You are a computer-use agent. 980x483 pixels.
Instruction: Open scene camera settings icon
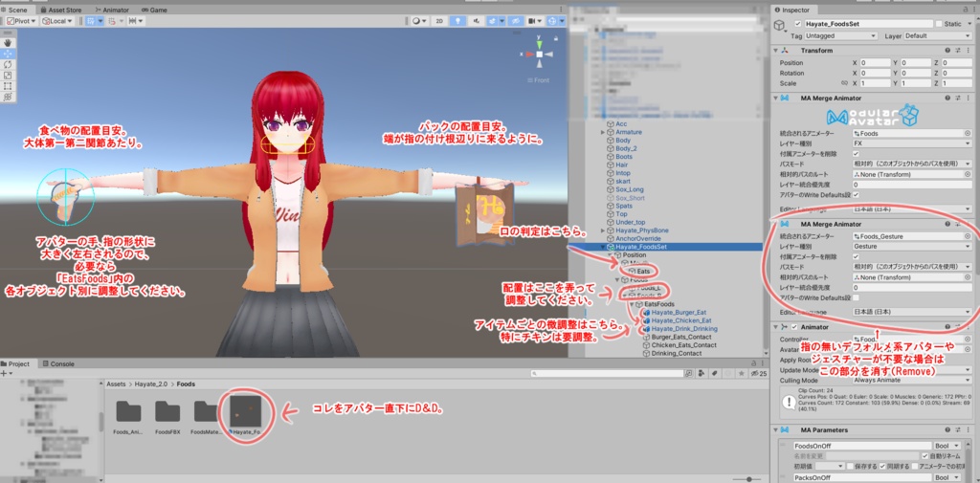tap(535, 21)
